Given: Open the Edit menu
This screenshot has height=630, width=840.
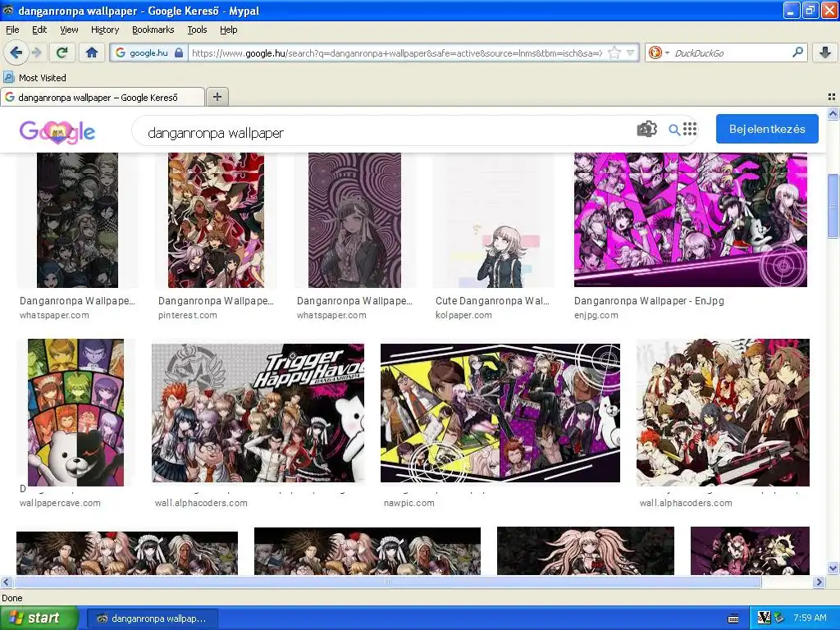Looking at the screenshot, I should tap(39, 30).
